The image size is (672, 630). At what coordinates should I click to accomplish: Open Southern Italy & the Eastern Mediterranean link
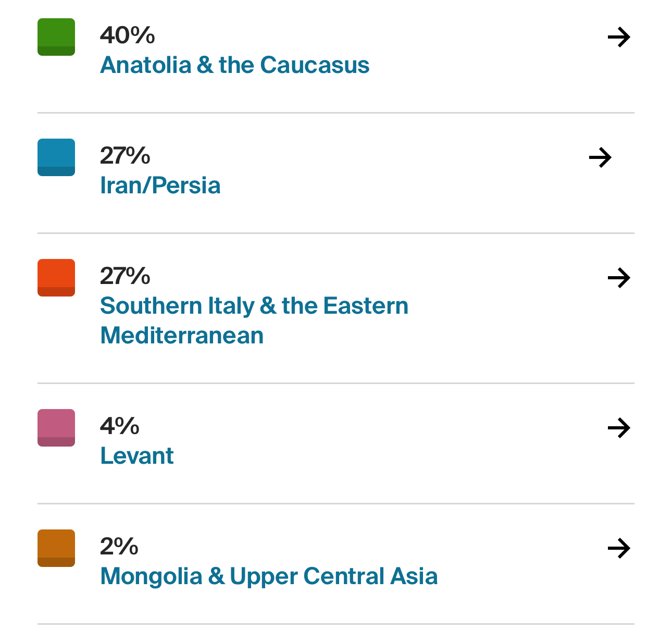[254, 320]
